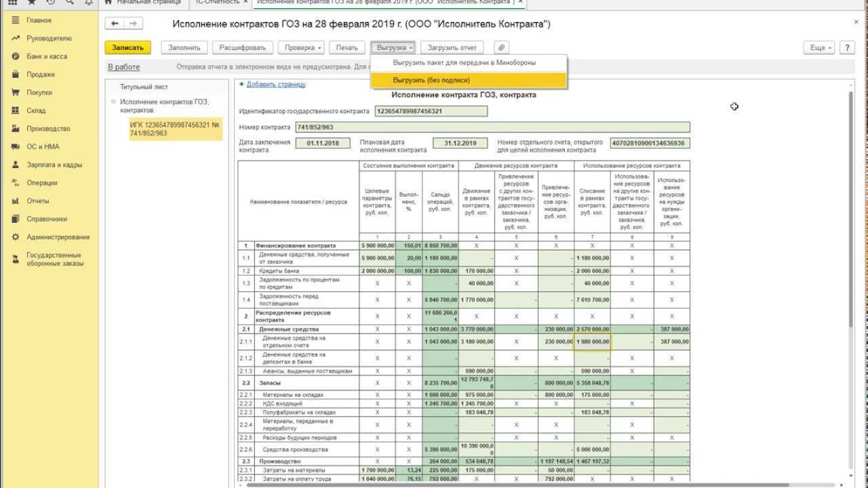Viewport: 868px width, 488px height.
Task: Open the apps grid menu icon
Action: click(12, 2)
